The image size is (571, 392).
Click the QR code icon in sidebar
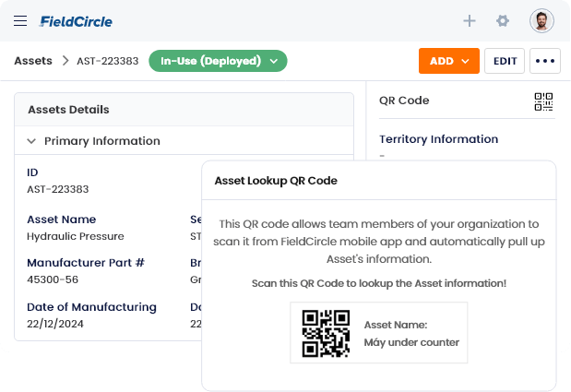(543, 101)
